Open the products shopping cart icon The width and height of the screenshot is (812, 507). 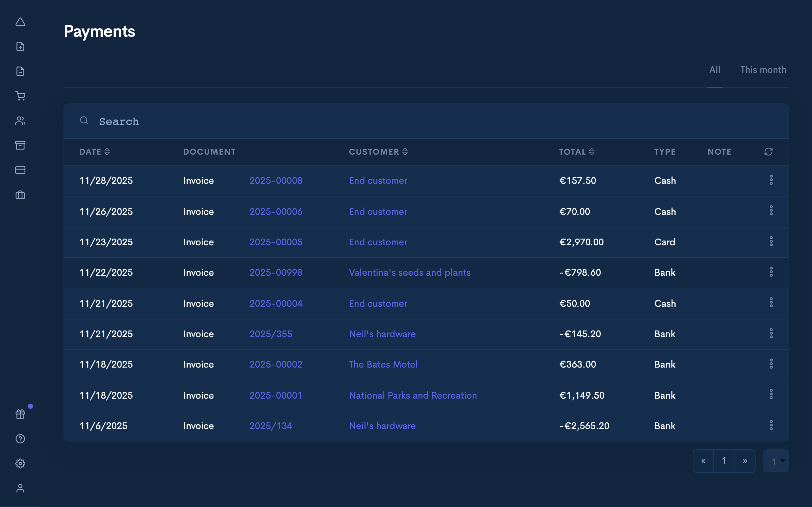pyautogui.click(x=21, y=96)
